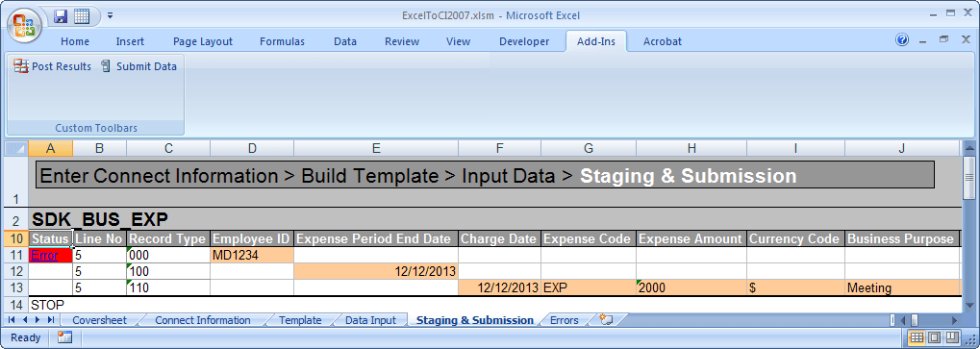Close the workbook window via ribbon X
Screen dimensions: 980x349
(965, 39)
